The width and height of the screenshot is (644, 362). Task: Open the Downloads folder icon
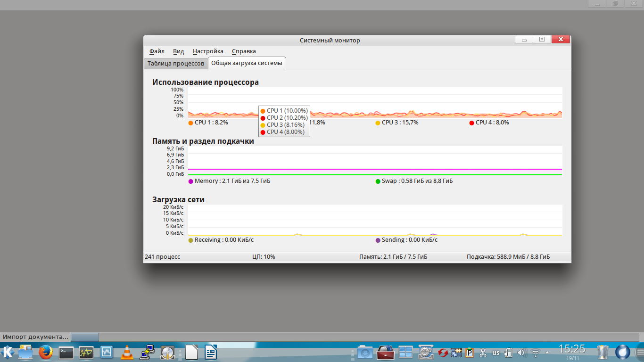coord(365,352)
